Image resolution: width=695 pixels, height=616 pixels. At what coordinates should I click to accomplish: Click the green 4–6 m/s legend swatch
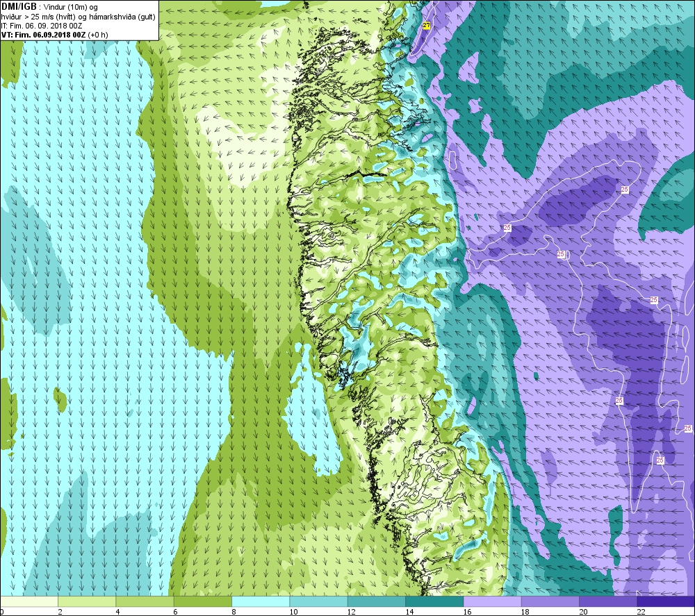point(145,601)
